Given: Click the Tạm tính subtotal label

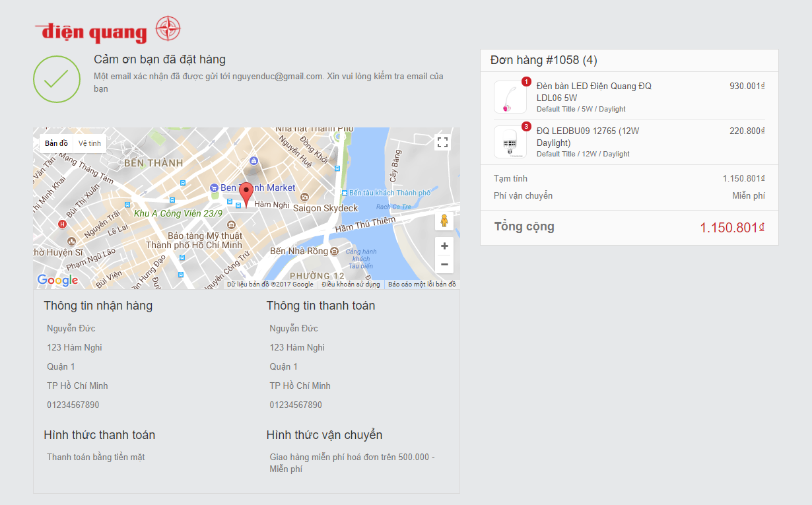Looking at the screenshot, I should point(511,179).
